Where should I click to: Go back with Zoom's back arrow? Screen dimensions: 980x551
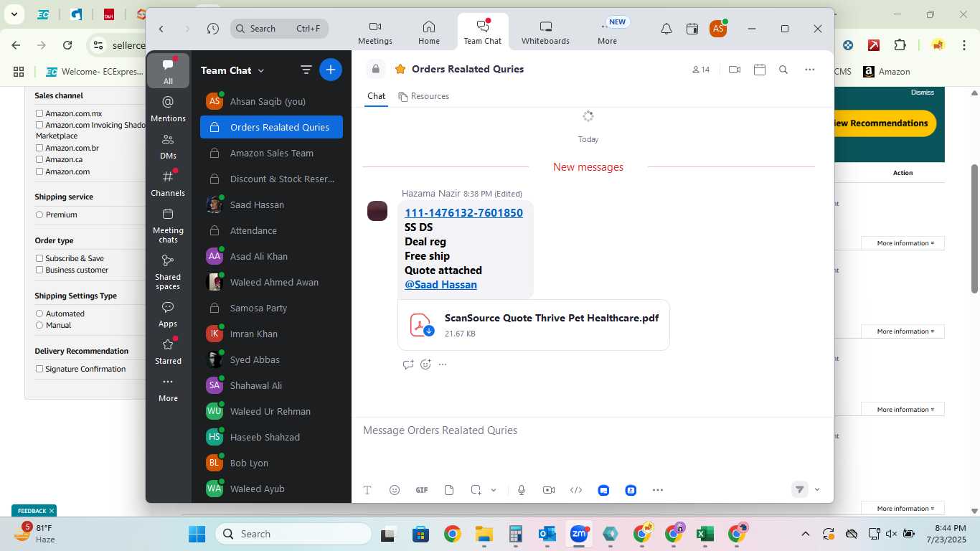coord(161,29)
